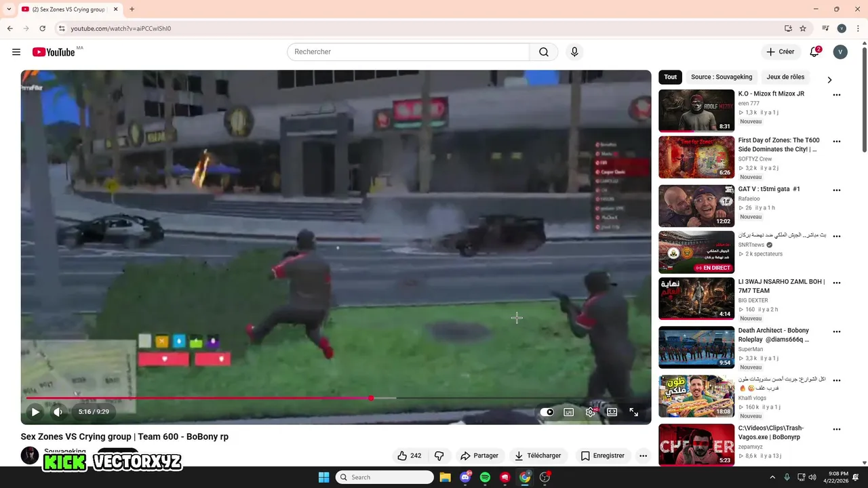The height and width of the screenshot is (488, 868).
Task: Open File Explorer from taskbar
Action: point(445,477)
